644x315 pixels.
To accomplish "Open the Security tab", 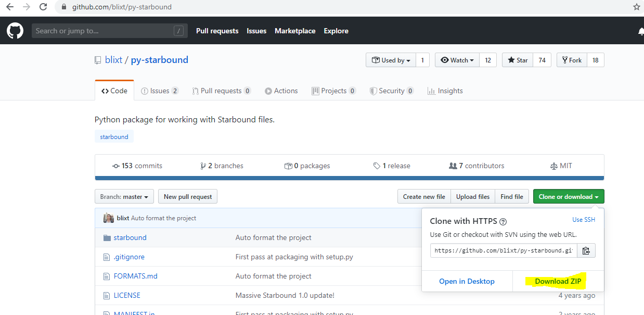I will pyautogui.click(x=392, y=91).
